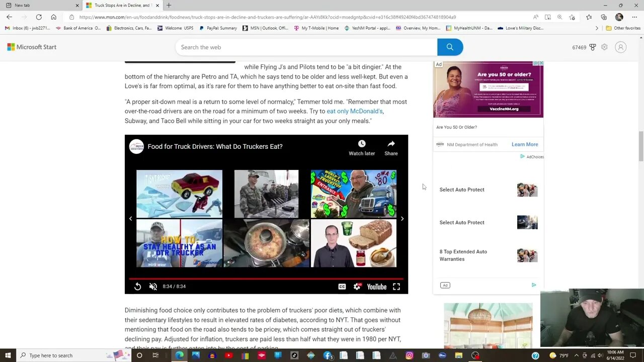Open the Other favorites folder
The height and width of the screenshot is (362, 644).
(x=623, y=28)
